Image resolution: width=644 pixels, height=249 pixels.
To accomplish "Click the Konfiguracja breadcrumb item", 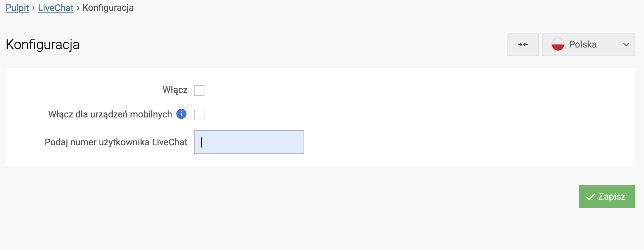I will coord(108,8).
